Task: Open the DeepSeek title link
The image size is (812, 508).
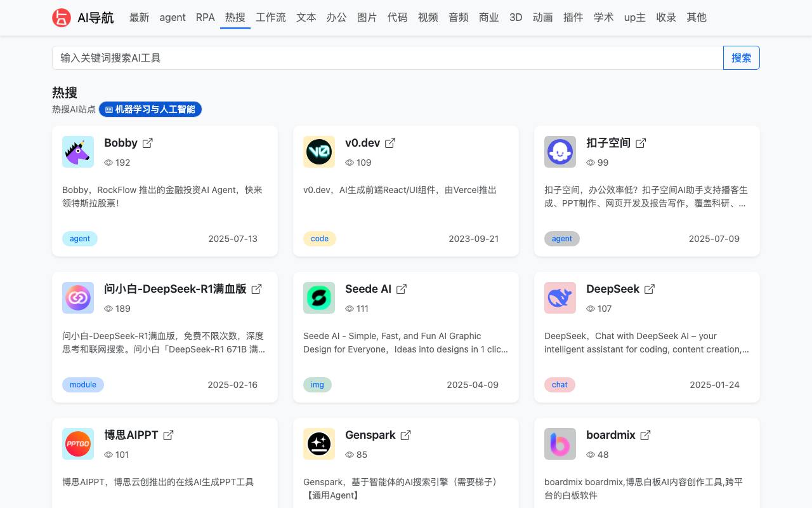Action: tap(613, 289)
